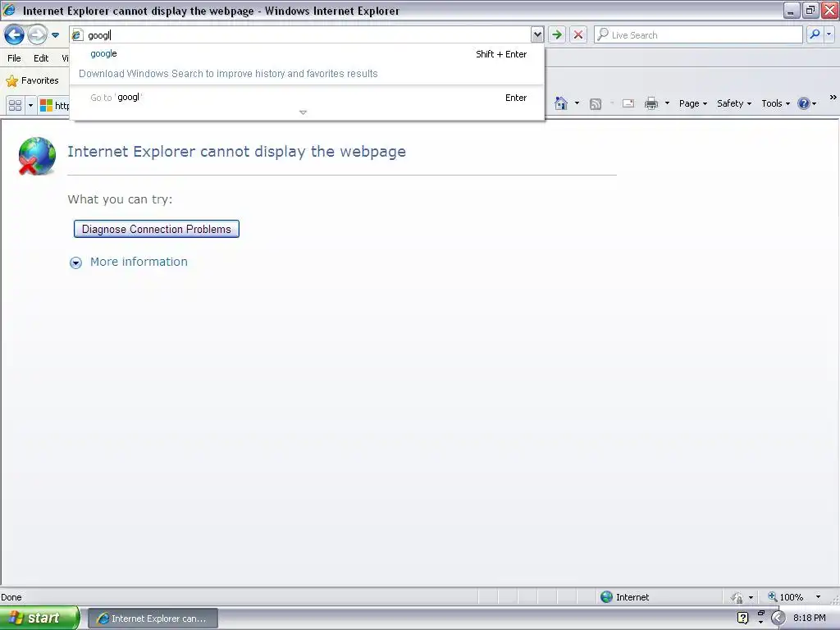Click the 8:18 PM clock

810,619
